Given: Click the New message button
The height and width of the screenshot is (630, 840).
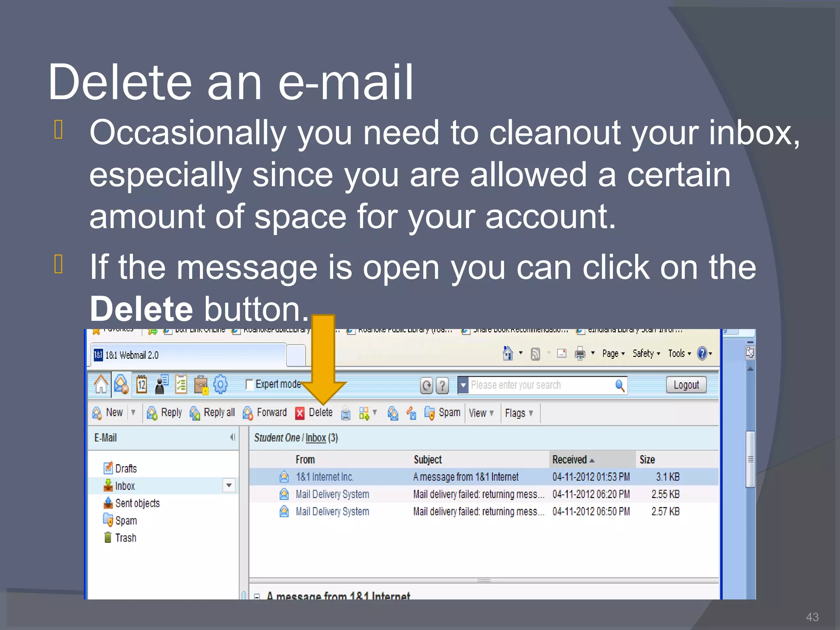Looking at the screenshot, I should 108,413.
